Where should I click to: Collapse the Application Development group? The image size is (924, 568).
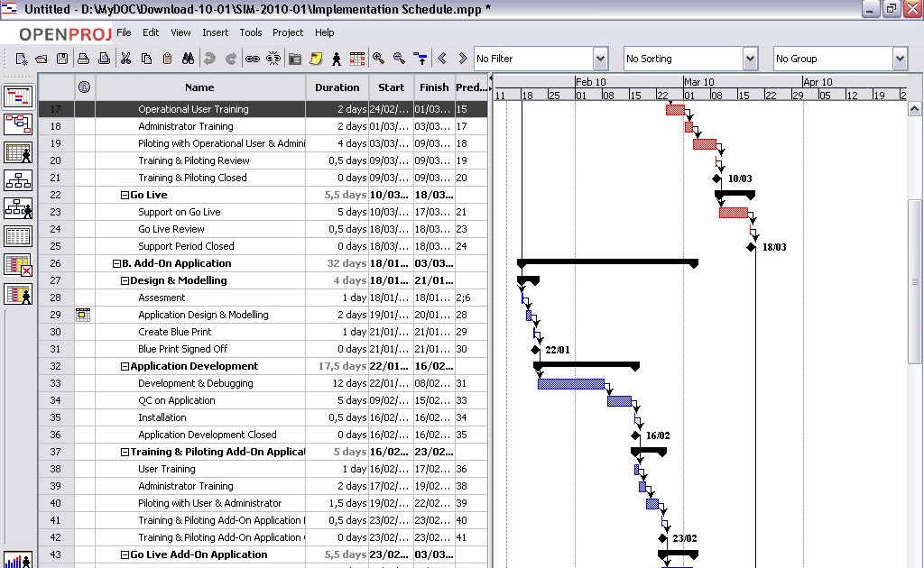coord(125,366)
